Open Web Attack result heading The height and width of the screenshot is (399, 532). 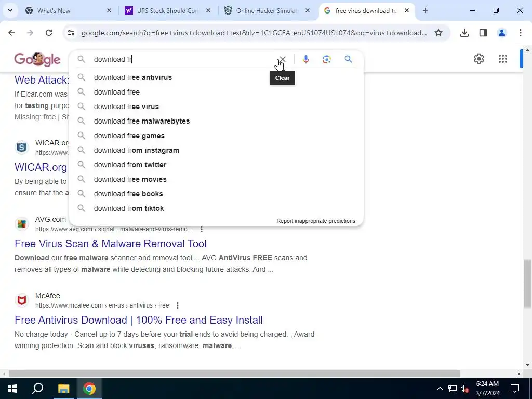coord(42,80)
